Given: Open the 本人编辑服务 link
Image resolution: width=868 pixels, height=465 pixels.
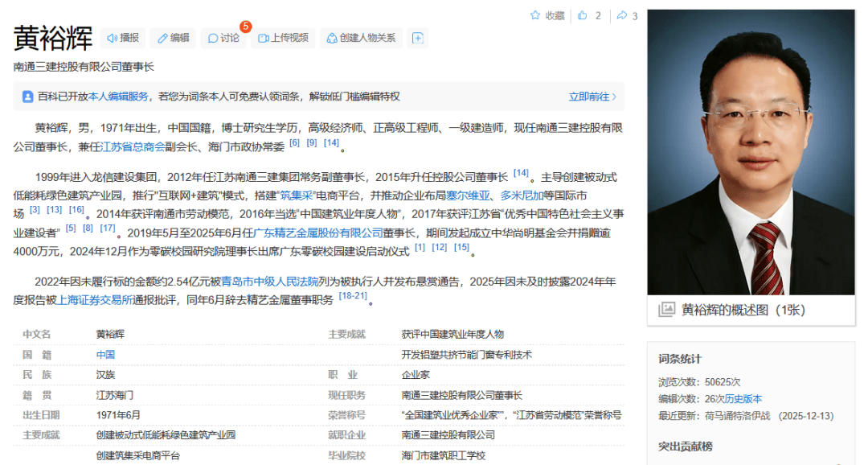Looking at the screenshot, I should click(x=118, y=97).
